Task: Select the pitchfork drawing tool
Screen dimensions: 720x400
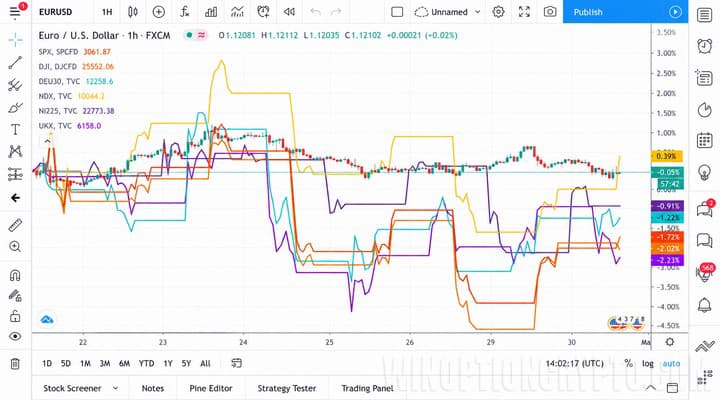Action: point(15,85)
